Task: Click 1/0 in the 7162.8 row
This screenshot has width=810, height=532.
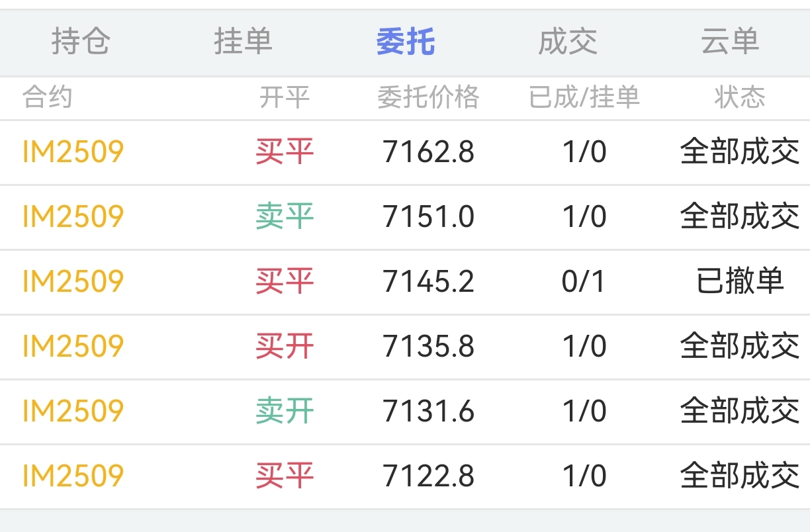Action: [x=584, y=152]
